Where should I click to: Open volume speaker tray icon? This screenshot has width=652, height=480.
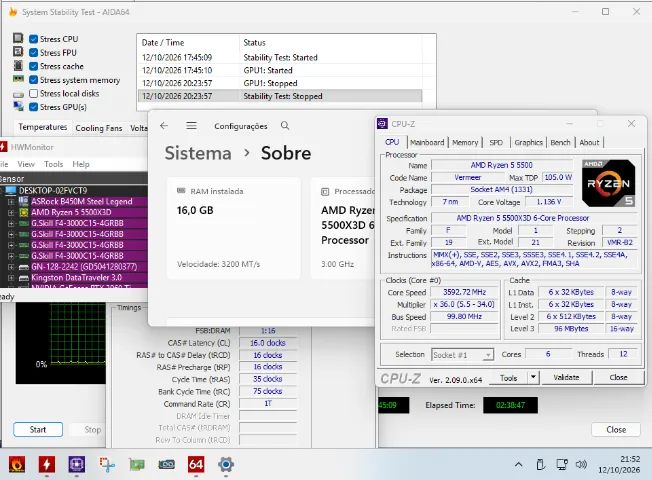coord(581,464)
